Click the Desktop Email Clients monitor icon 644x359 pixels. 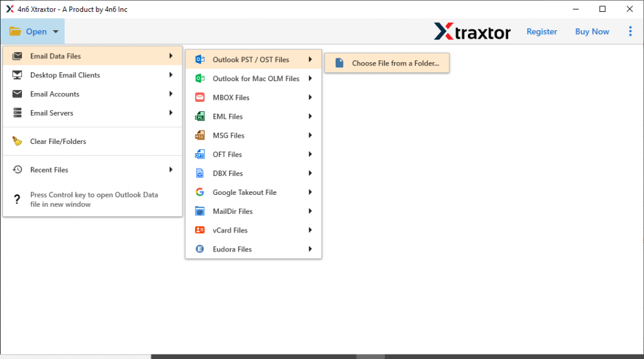click(17, 75)
